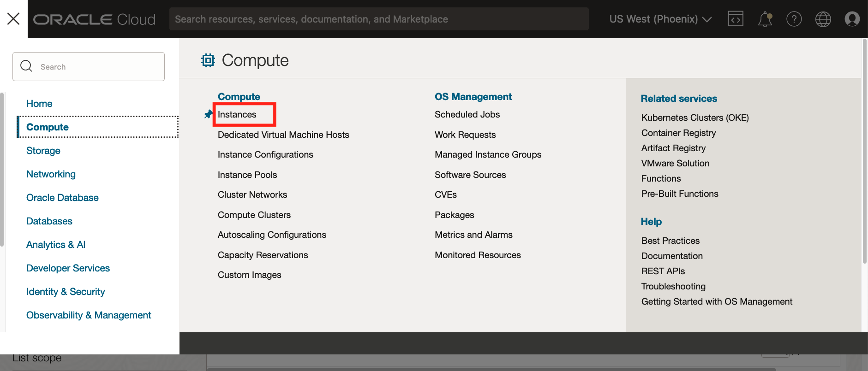This screenshot has width=868, height=371.
Task: Open Pre-Built Functions
Action: coord(680,194)
